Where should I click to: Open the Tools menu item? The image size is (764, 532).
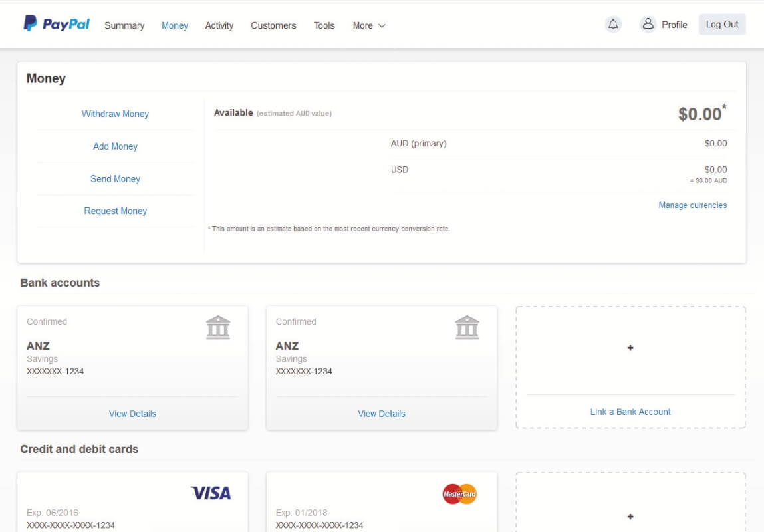coord(324,25)
